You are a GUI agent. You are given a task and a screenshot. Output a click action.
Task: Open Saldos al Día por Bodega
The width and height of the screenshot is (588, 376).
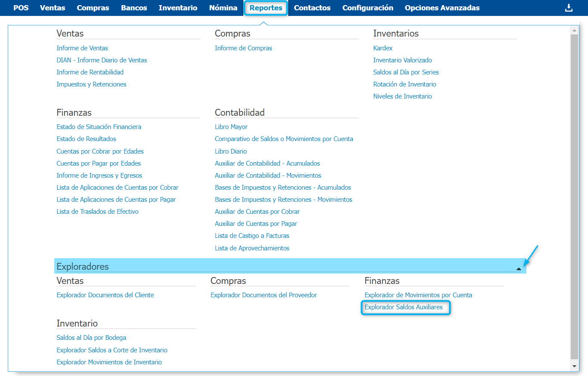[91, 338]
